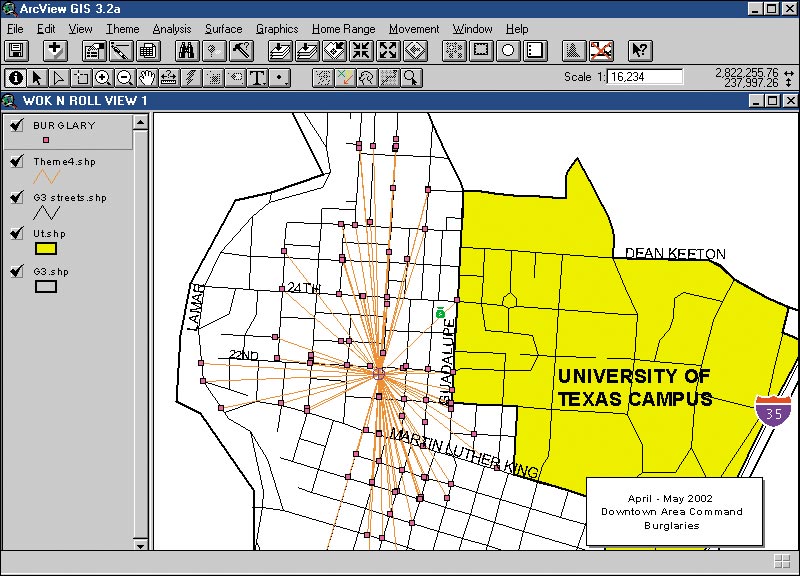
Task: Click the dotted rectangle toolbar button
Action: click(x=481, y=51)
